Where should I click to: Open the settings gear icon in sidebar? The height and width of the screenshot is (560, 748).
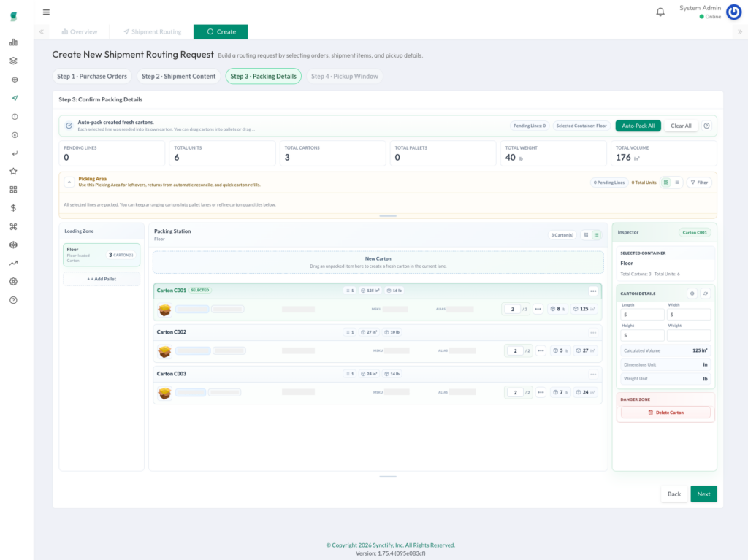tap(13, 281)
